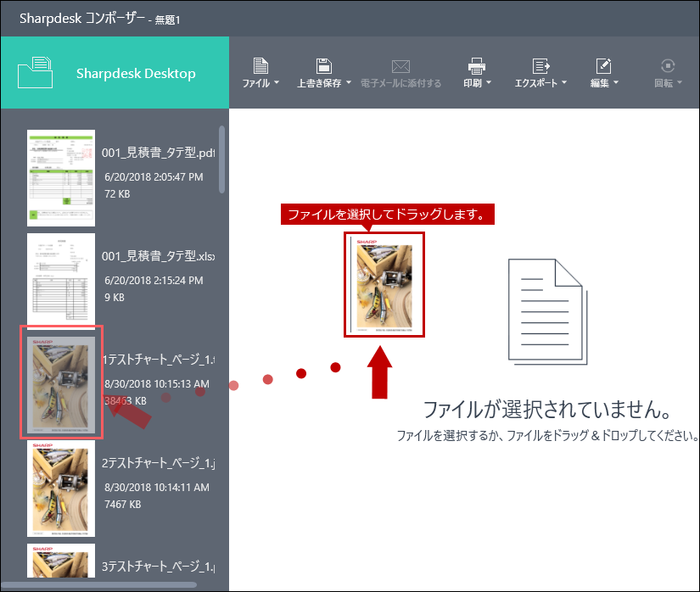The width and height of the screenshot is (700, 592).
Task: Click the エクスポート export icon
Action: tap(540, 66)
